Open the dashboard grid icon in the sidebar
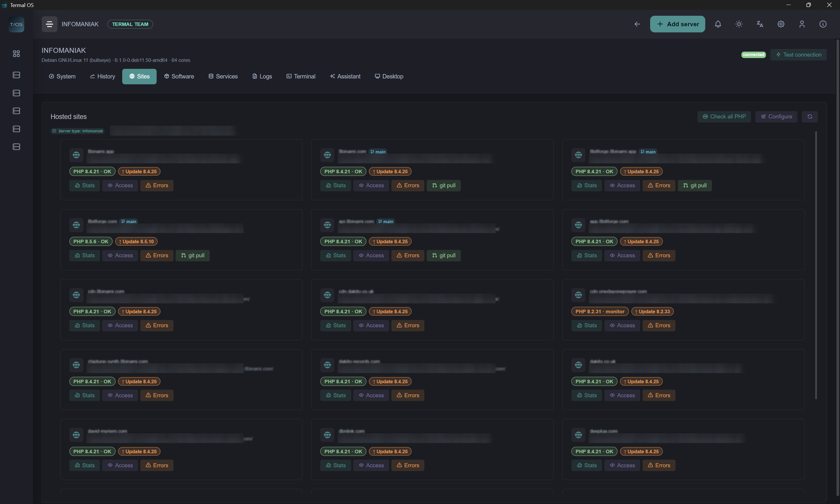The height and width of the screenshot is (504, 840). pos(16,54)
